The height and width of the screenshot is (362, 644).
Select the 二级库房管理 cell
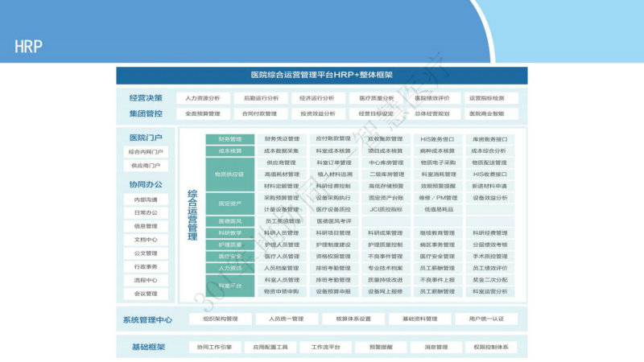point(386,175)
